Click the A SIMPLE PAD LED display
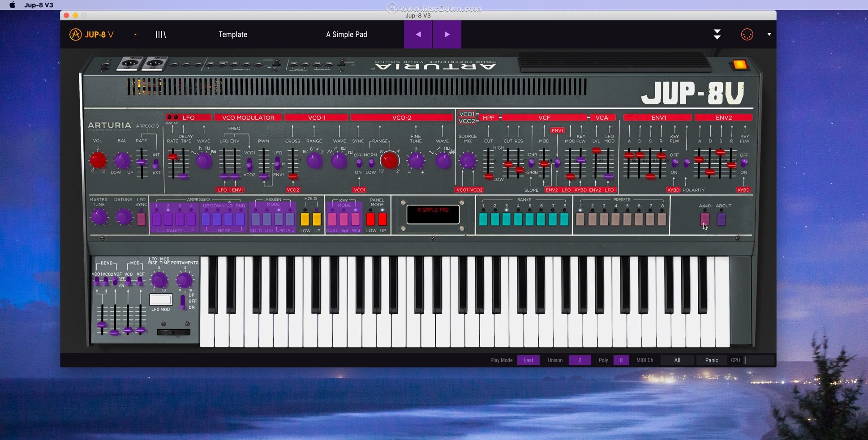The image size is (868, 440). tap(433, 214)
